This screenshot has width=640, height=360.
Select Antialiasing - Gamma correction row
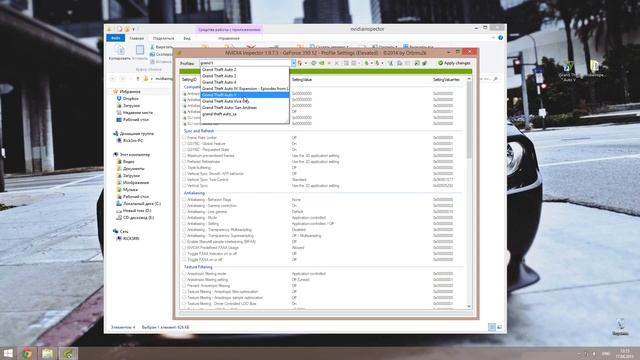[322, 206]
